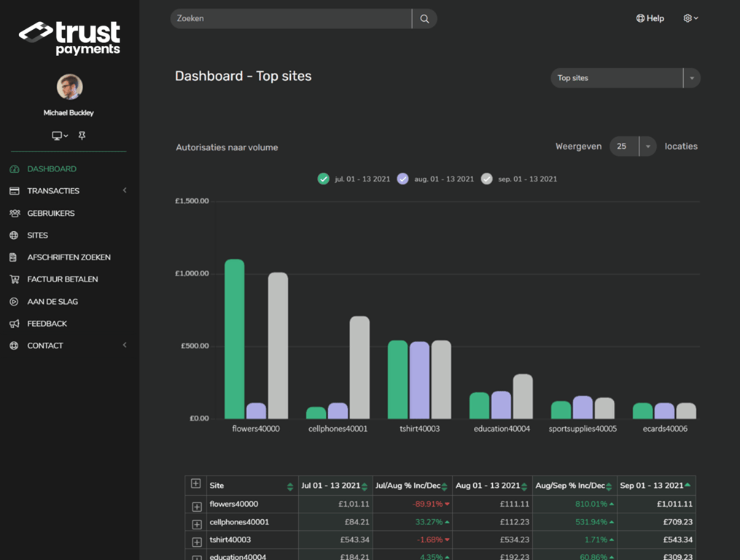The image size is (740, 560).
Task: Click the Gebruikers people icon
Action: click(14, 214)
